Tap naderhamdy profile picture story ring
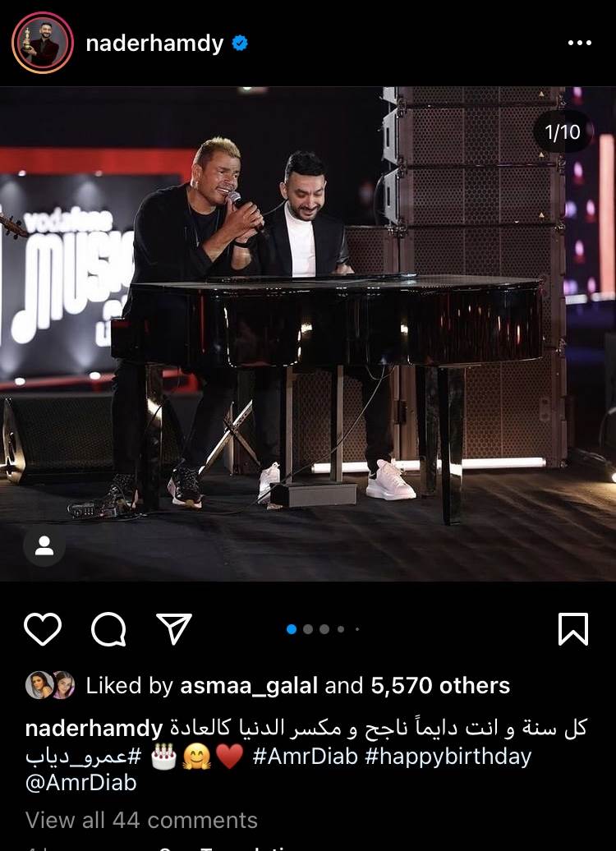Viewport: 616px width, 851px height. point(43,43)
